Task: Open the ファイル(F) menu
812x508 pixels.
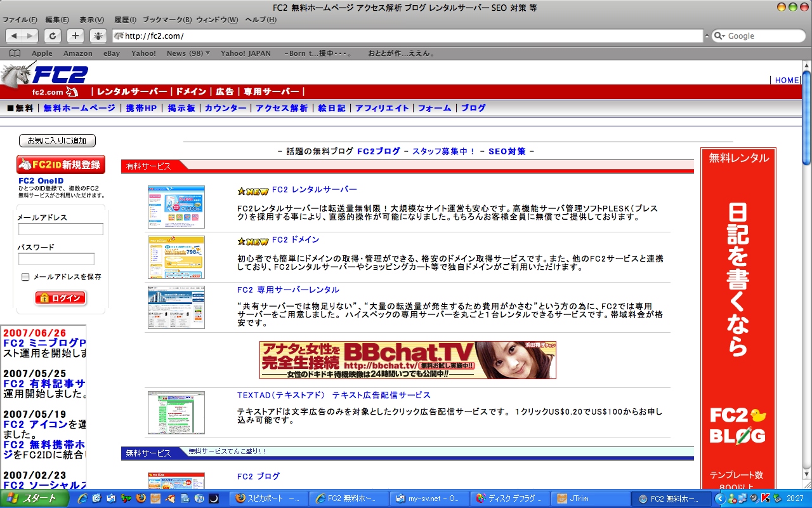Action: [20, 20]
